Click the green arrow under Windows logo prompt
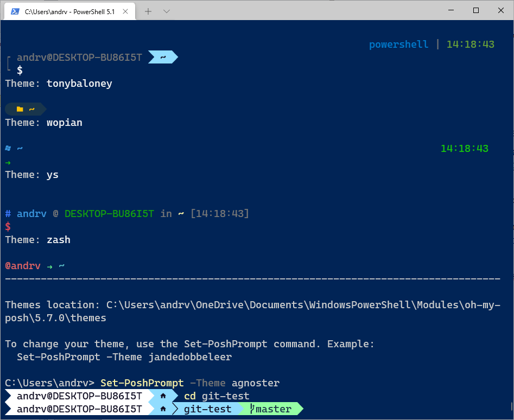 pos(8,162)
